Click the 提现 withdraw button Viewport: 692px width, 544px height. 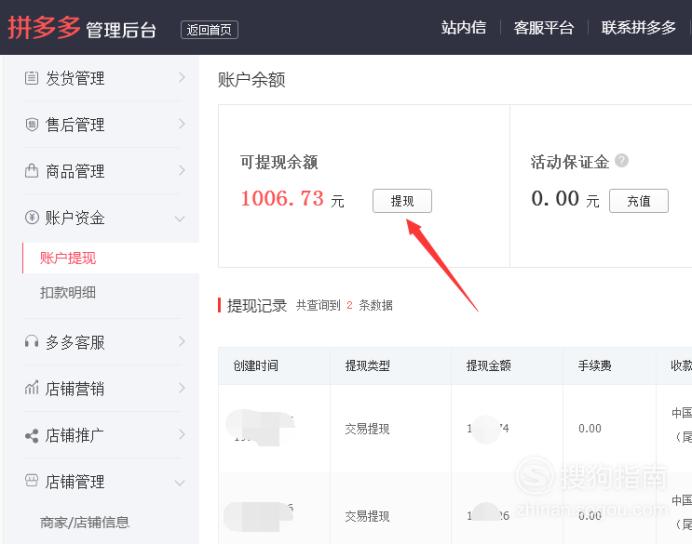402,201
